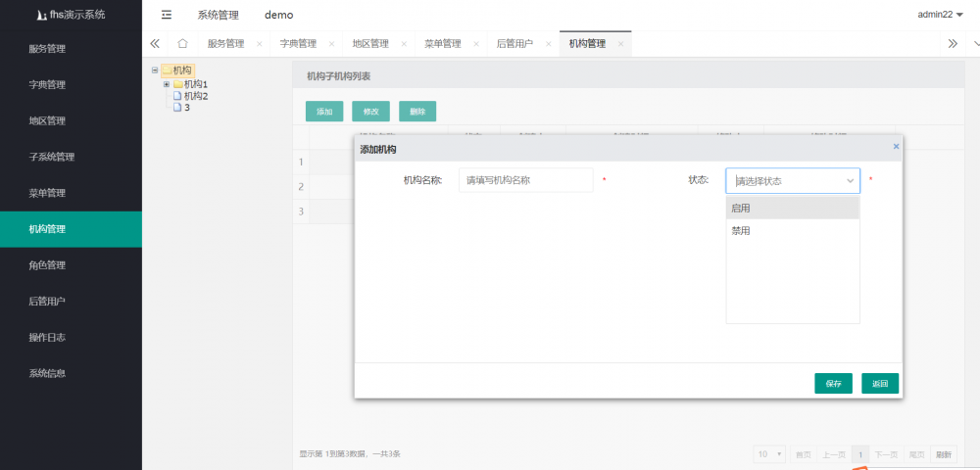Viewport: 980px width, 470px height.
Task: Open 服务管理 in sidebar
Action: [x=71, y=49]
